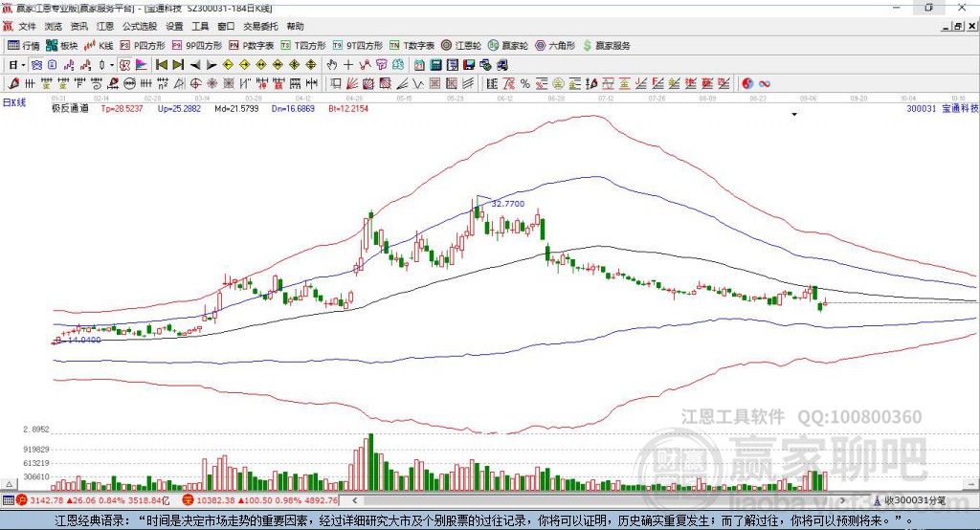Open the 资讯 menu

78,26
